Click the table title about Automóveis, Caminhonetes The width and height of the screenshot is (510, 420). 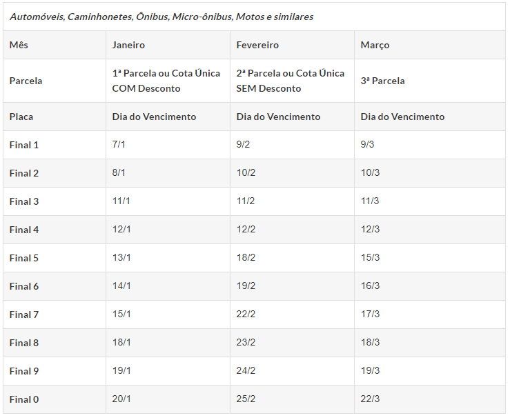click(161, 17)
